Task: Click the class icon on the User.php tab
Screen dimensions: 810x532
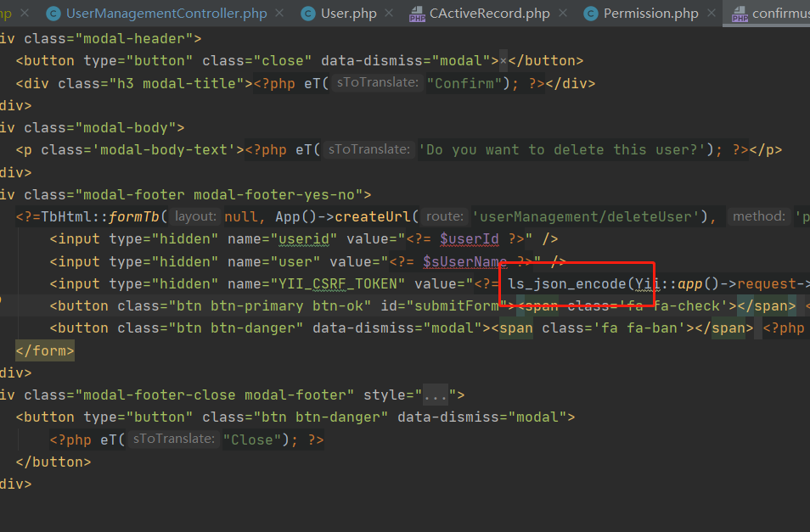Action: click(x=307, y=14)
